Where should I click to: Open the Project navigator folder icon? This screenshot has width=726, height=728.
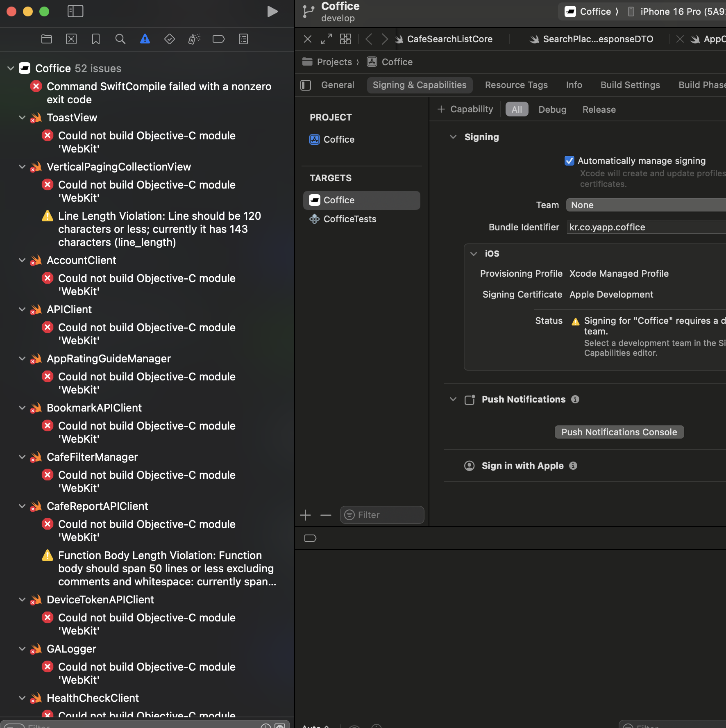47,39
